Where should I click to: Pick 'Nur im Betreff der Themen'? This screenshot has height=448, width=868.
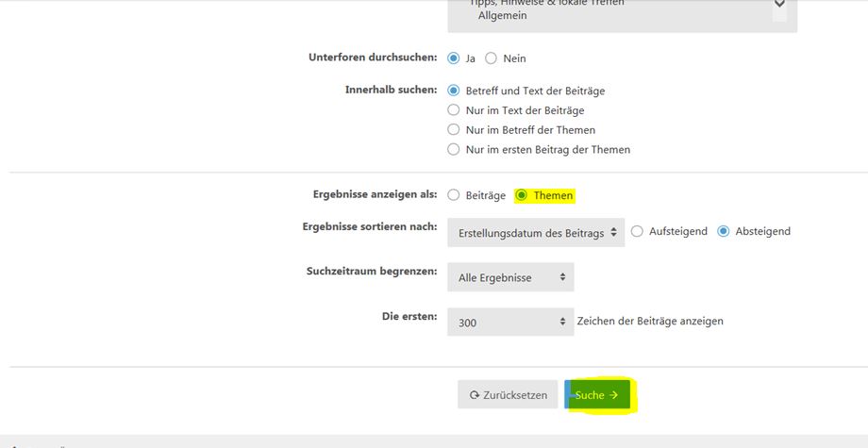click(x=454, y=130)
